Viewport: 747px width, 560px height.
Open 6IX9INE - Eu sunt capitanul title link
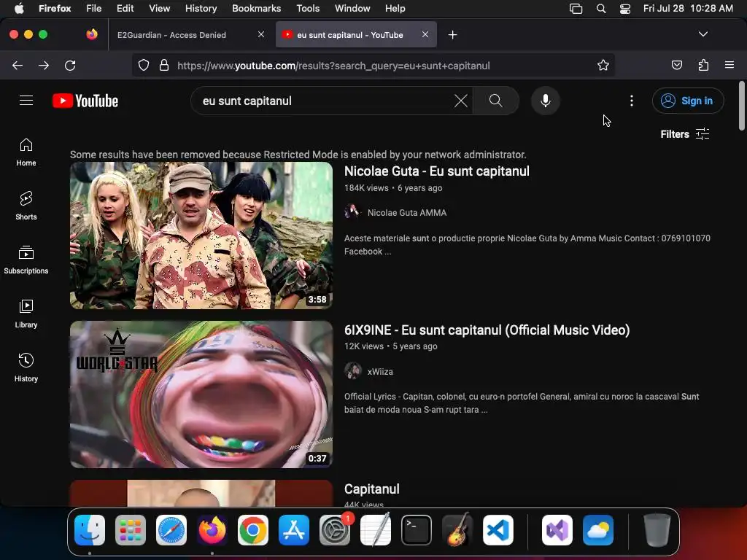tap(487, 330)
